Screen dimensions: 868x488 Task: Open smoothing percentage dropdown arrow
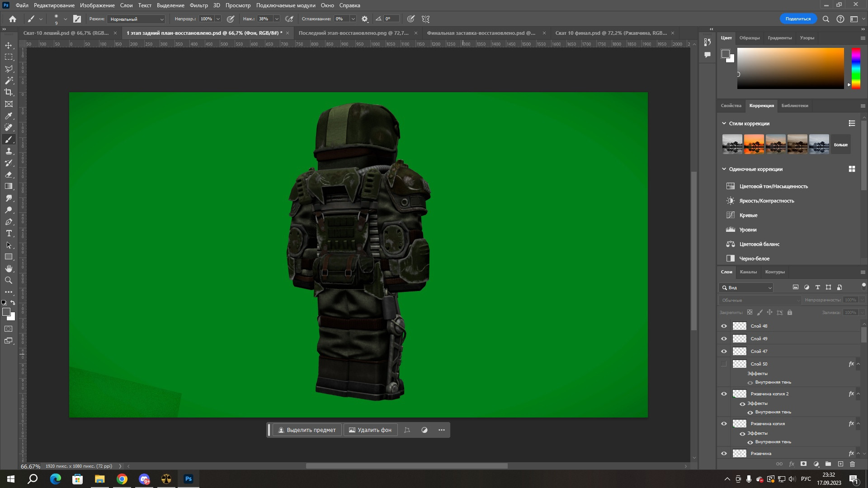353,19
